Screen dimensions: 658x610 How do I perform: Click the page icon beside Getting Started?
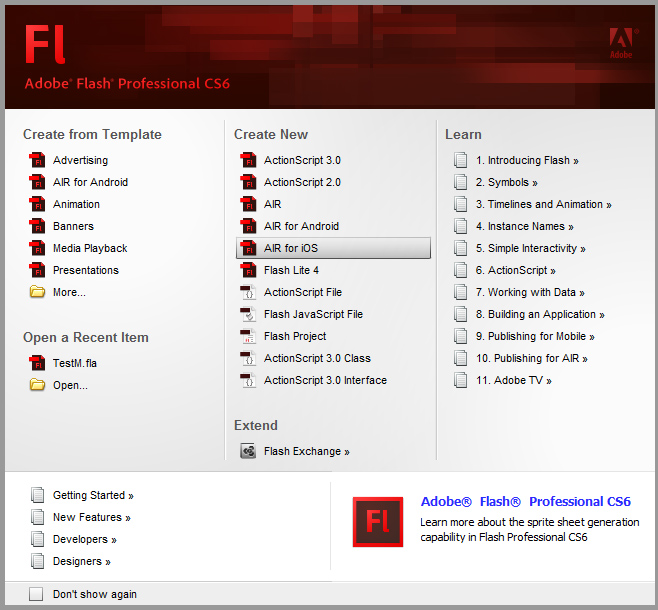coord(37,495)
